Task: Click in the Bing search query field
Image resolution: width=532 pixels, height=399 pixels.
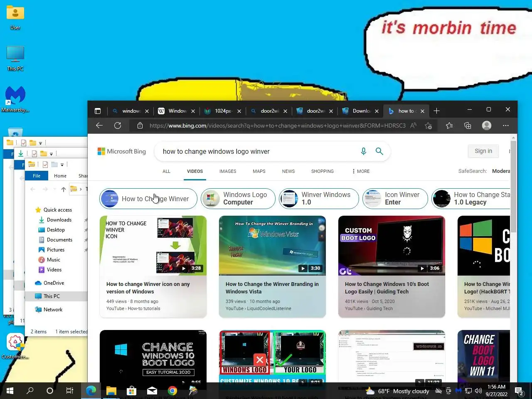Action: [x=258, y=151]
